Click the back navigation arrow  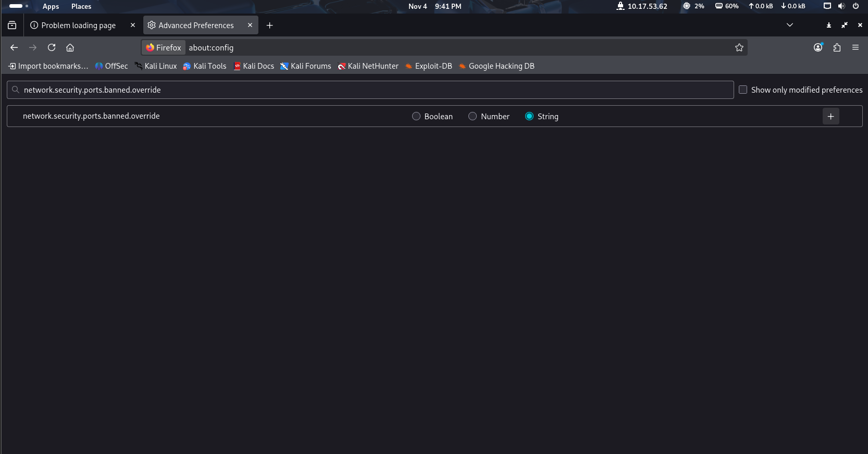pos(14,47)
